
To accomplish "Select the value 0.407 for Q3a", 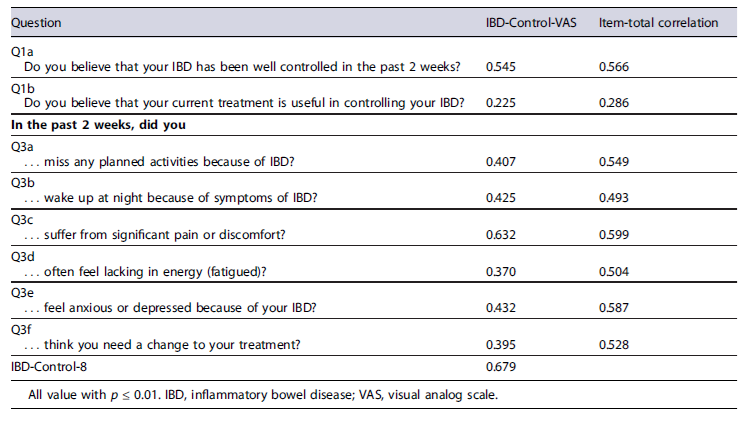I will click(x=501, y=161).
